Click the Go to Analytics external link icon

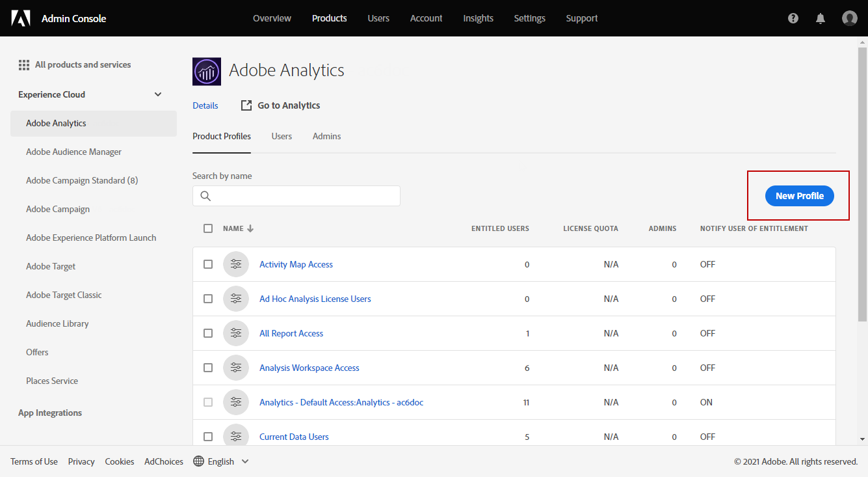[x=246, y=105]
